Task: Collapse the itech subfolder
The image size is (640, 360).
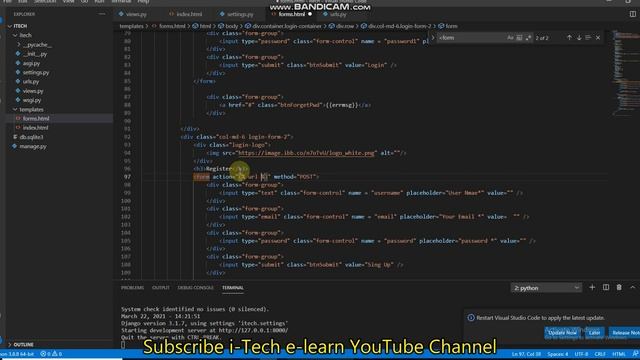Action: [25, 35]
